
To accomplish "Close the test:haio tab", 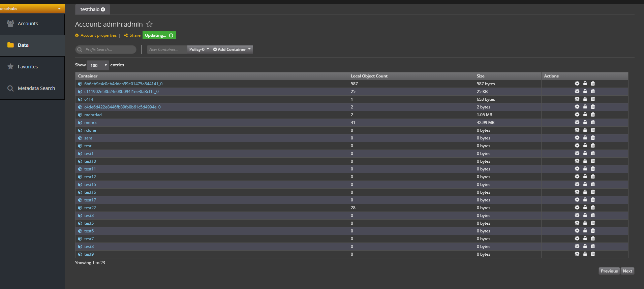I will click(x=103, y=9).
